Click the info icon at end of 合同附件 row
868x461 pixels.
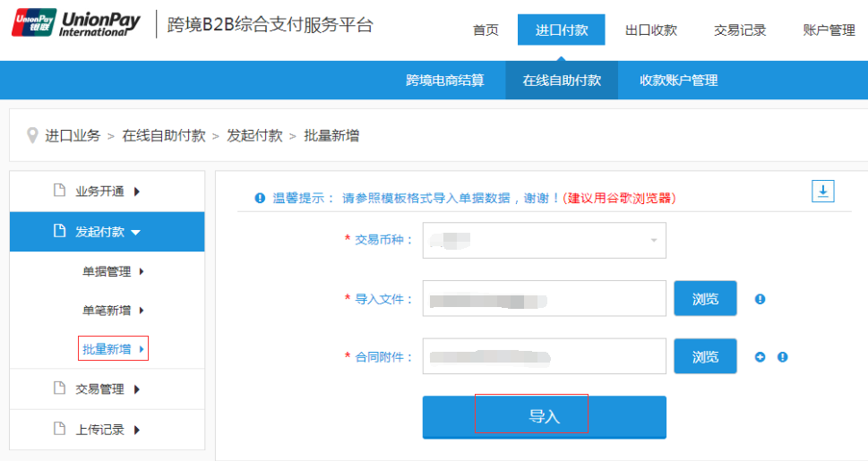[x=782, y=356]
